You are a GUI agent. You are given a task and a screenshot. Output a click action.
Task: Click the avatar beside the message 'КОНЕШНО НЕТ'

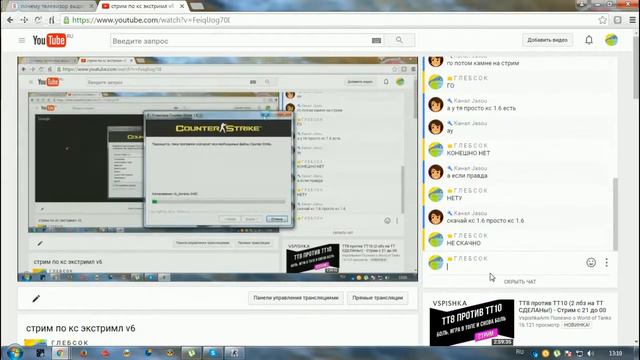tap(436, 149)
